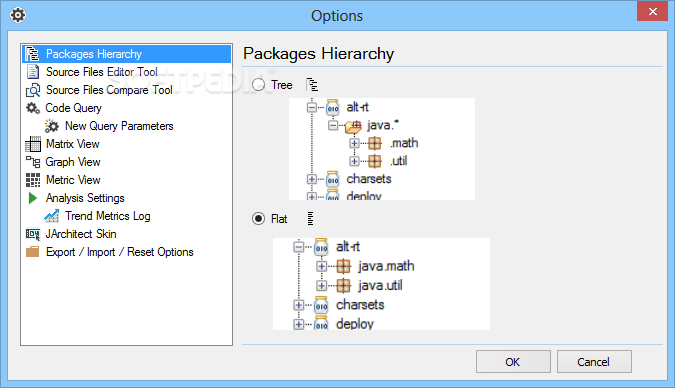Click the Matrix View grid icon

point(33,144)
